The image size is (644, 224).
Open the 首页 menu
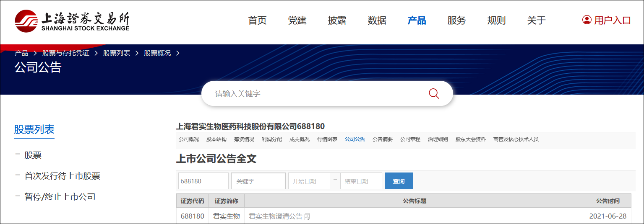pyautogui.click(x=258, y=21)
